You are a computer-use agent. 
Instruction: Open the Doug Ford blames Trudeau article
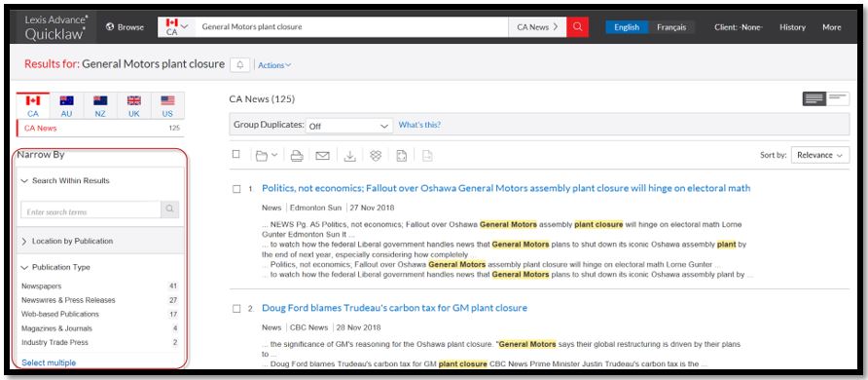394,308
